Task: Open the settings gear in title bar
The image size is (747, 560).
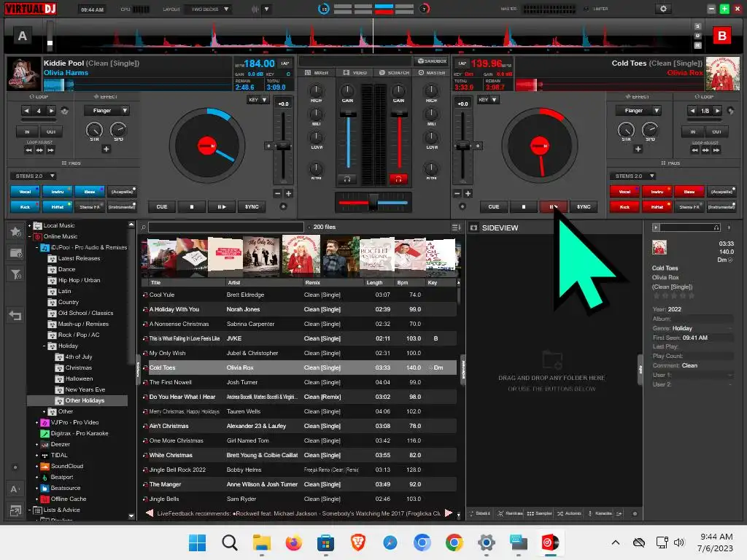Action: click(x=662, y=9)
